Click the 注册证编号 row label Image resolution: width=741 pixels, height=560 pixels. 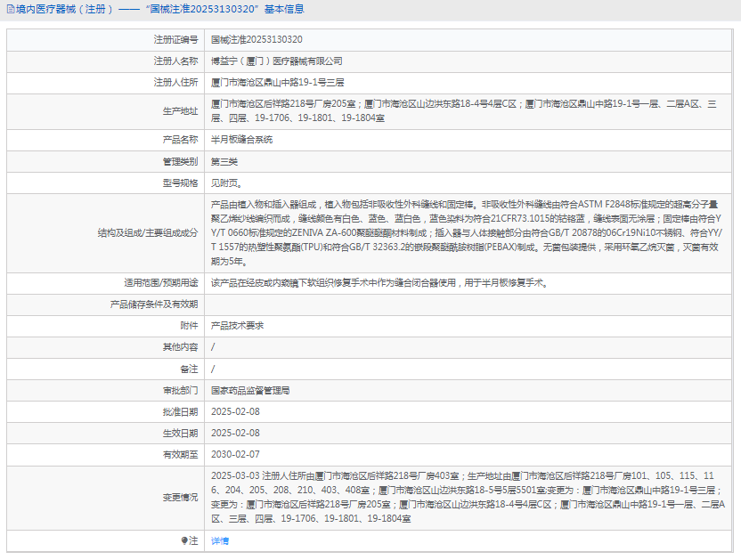175,40
